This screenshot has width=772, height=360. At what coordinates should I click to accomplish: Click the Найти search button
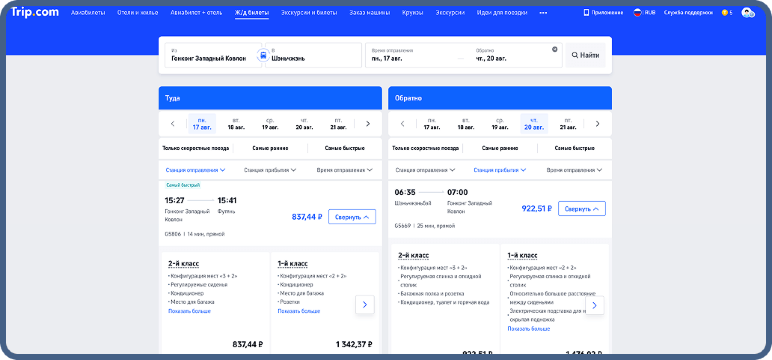(x=585, y=55)
